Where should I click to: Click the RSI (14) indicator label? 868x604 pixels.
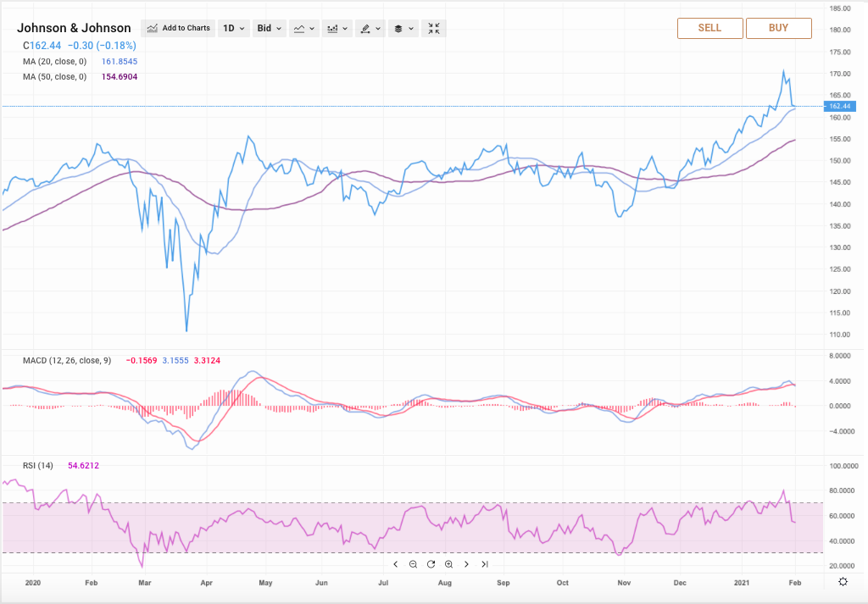(38, 466)
